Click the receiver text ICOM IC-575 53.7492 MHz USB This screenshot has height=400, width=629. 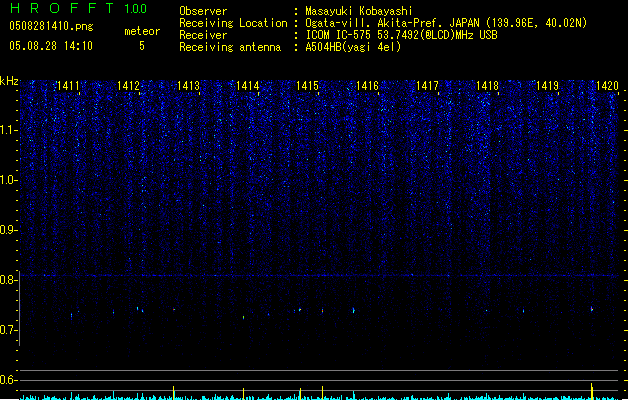[x=402, y=35]
